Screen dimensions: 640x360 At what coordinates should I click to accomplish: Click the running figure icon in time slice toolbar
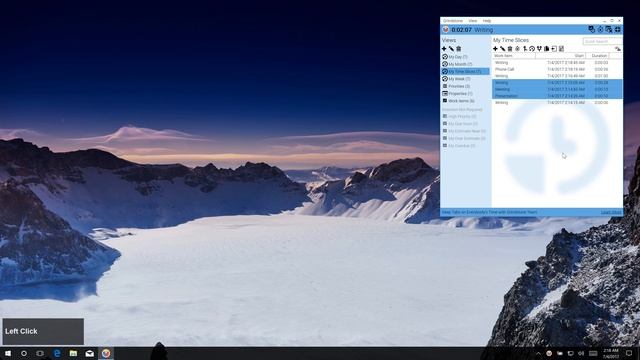(x=525, y=49)
